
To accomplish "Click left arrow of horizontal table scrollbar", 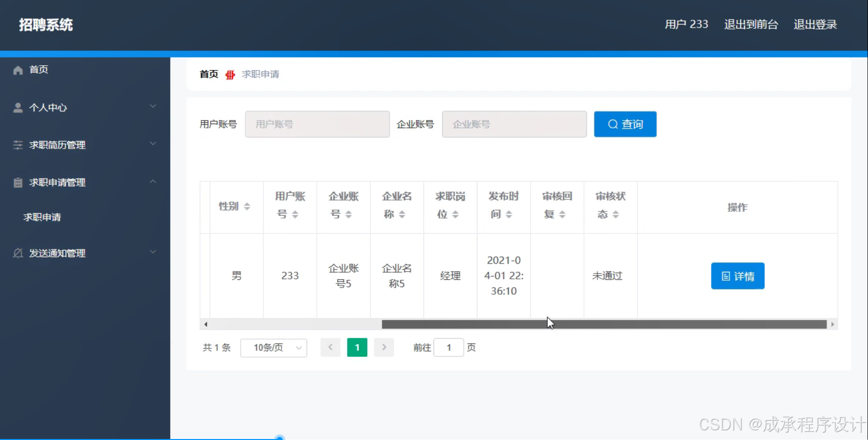I will [206, 324].
